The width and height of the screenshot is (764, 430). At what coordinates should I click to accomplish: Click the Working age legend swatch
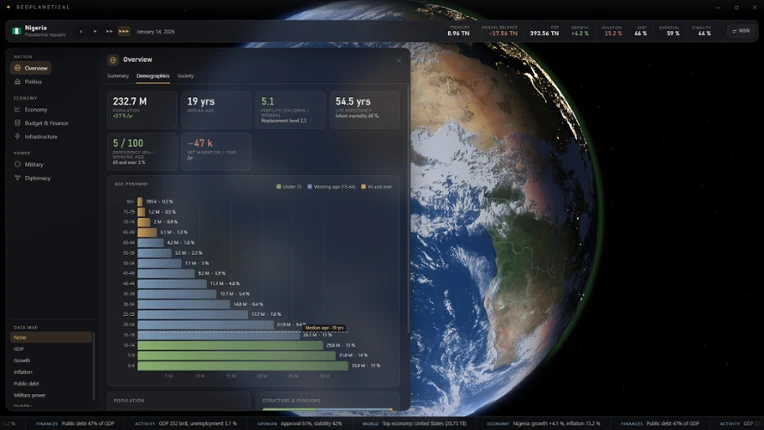pyautogui.click(x=310, y=187)
